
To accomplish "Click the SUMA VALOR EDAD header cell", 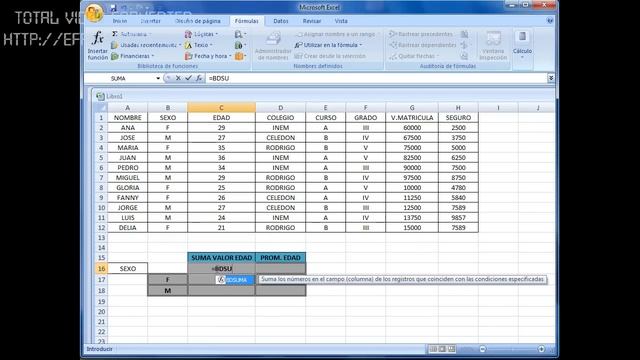I will (x=222, y=258).
